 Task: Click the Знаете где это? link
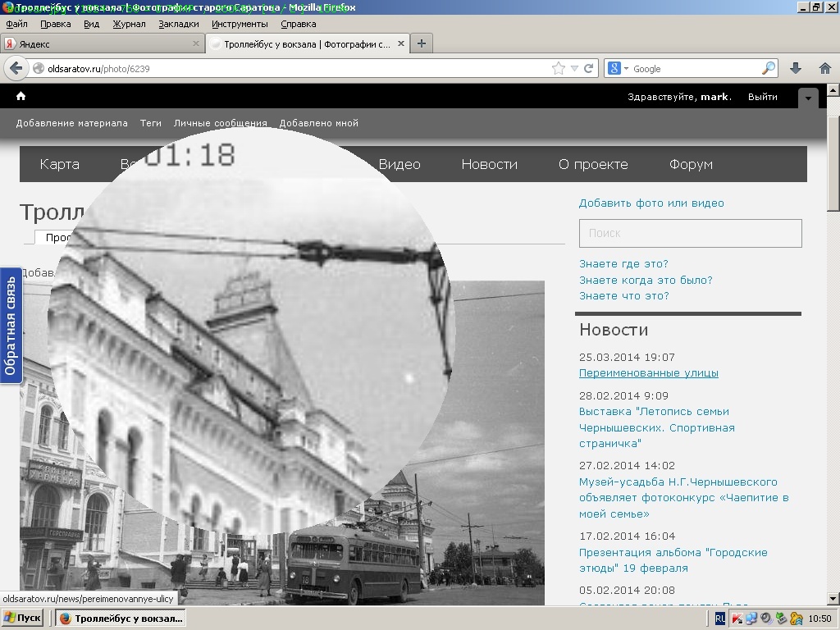click(623, 263)
